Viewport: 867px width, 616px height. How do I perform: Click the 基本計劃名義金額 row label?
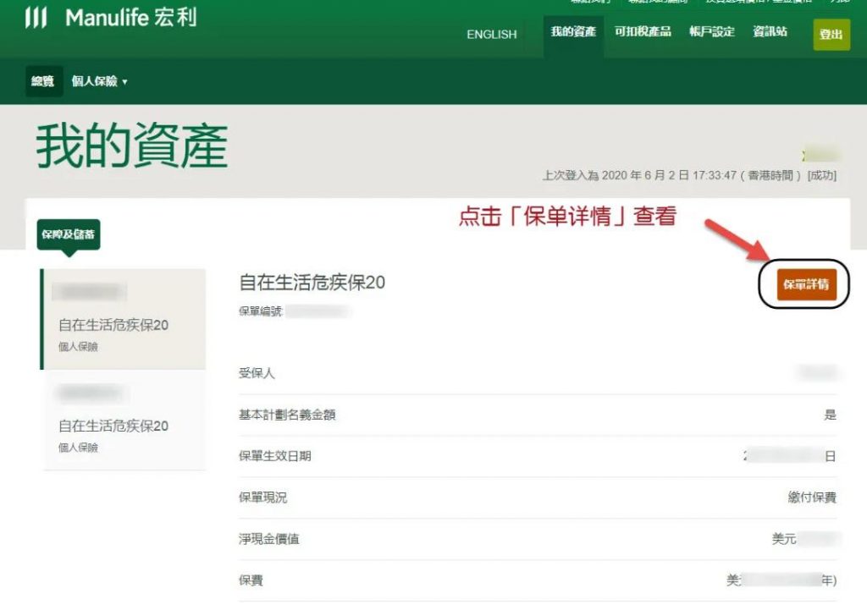tap(287, 415)
